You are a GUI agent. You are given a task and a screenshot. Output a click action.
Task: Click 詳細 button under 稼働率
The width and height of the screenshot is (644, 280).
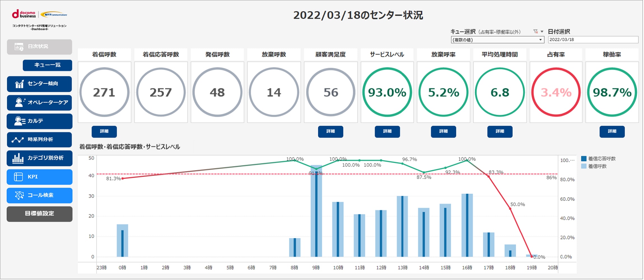612,132
